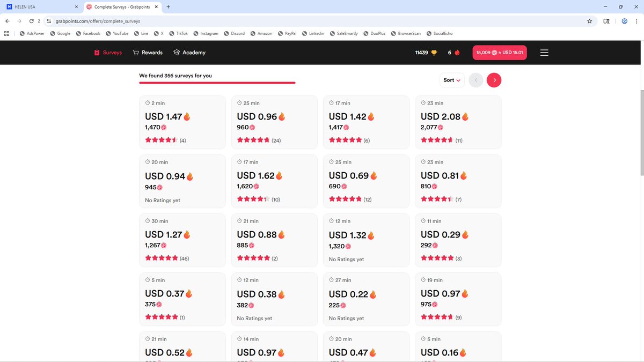Open the USD 2.08 survey card

click(458, 122)
